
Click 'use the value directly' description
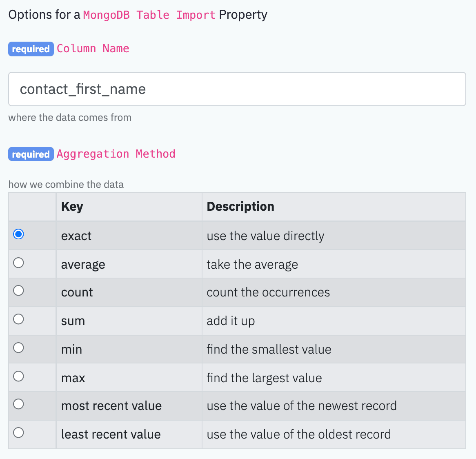tap(265, 236)
